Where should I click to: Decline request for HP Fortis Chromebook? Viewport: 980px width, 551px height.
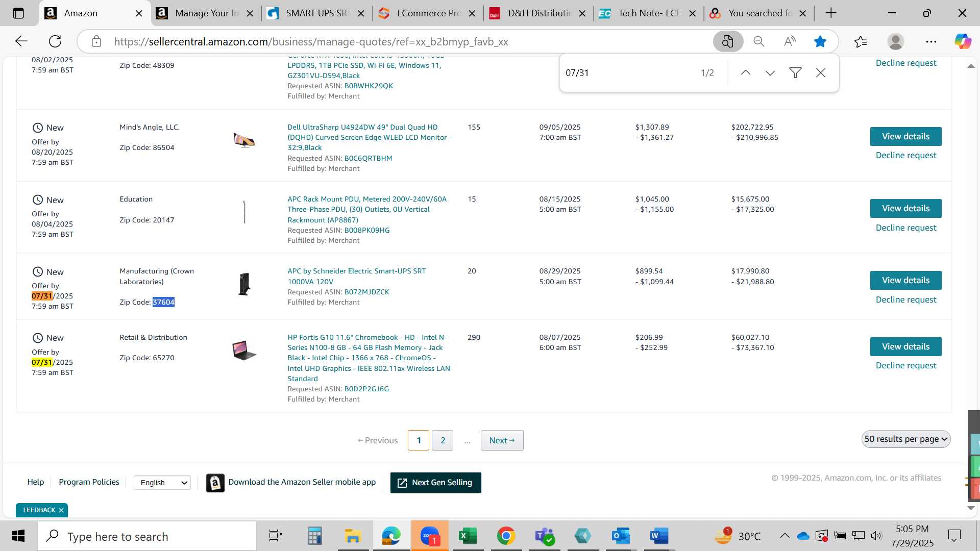(x=906, y=365)
